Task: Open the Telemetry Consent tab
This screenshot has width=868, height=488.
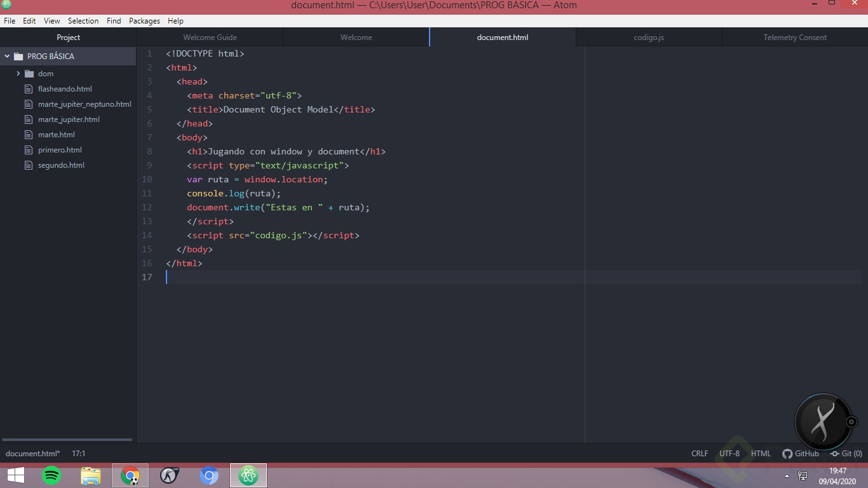Action: pos(795,37)
